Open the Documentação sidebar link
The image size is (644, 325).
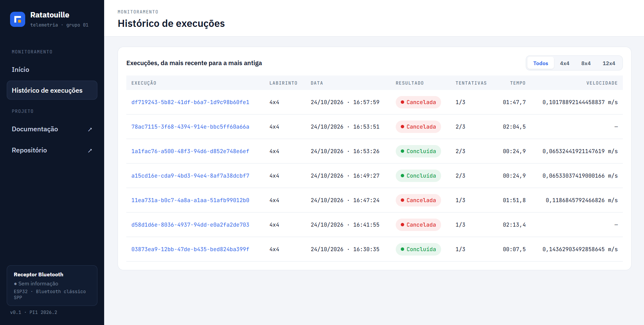[x=52, y=129]
